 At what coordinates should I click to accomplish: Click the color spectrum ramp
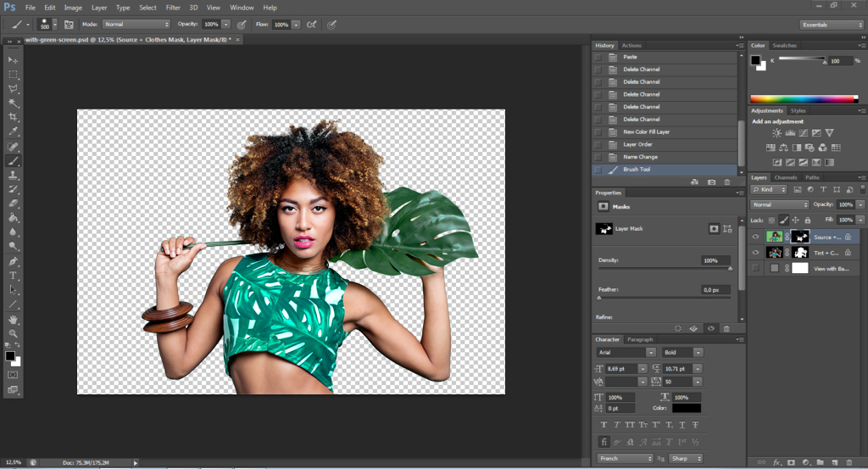pyautogui.click(x=804, y=99)
